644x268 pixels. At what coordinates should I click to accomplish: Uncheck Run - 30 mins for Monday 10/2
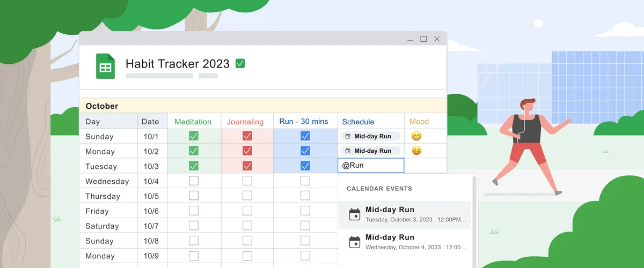(305, 151)
